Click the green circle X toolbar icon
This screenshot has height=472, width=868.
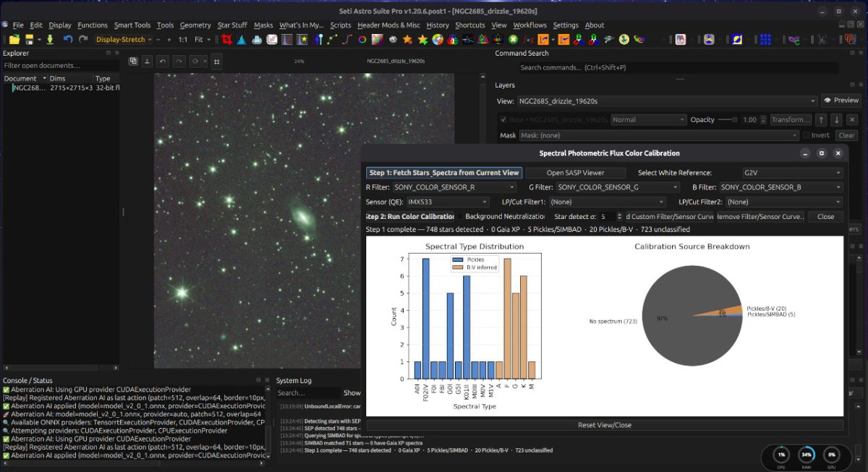point(513,40)
